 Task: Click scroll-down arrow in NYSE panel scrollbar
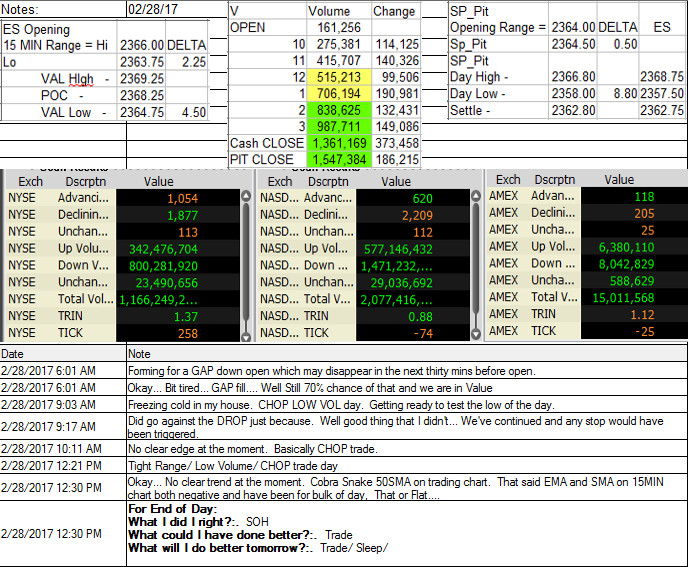click(246, 337)
